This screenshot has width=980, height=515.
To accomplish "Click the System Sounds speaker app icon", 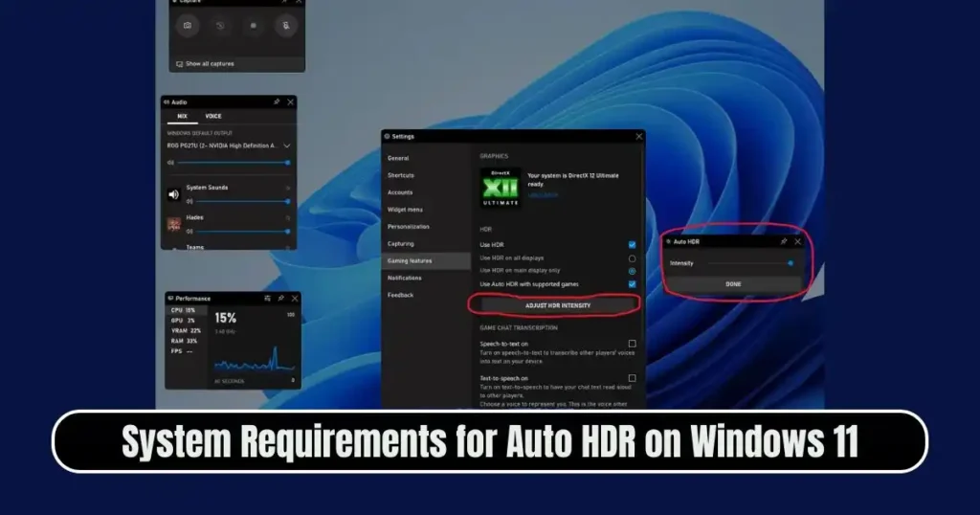I will click(174, 194).
